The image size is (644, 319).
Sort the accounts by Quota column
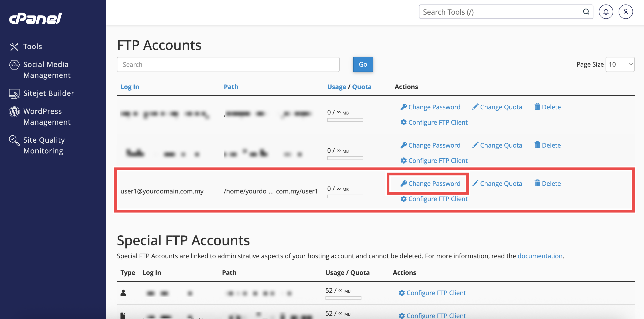tap(361, 87)
